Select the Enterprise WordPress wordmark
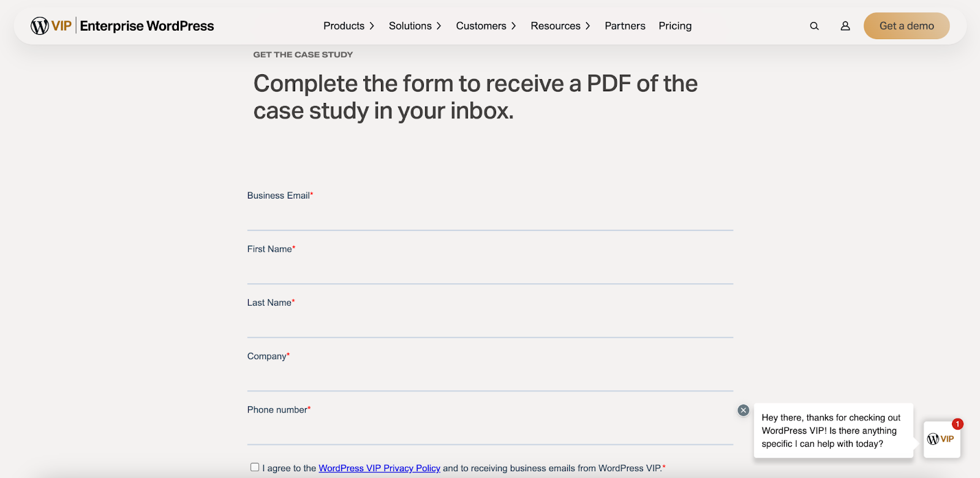The height and width of the screenshot is (478, 980). coord(148,26)
